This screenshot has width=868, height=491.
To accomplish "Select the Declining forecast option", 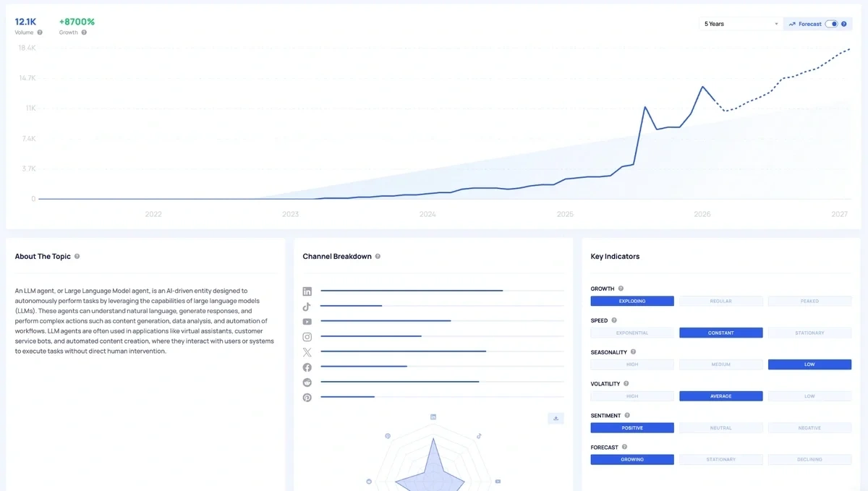I will click(809, 460).
